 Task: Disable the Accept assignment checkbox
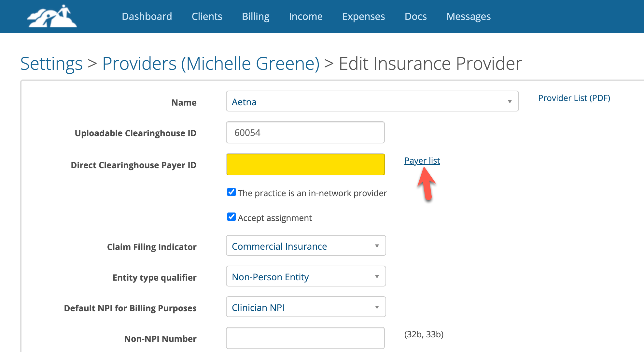pyautogui.click(x=231, y=217)
